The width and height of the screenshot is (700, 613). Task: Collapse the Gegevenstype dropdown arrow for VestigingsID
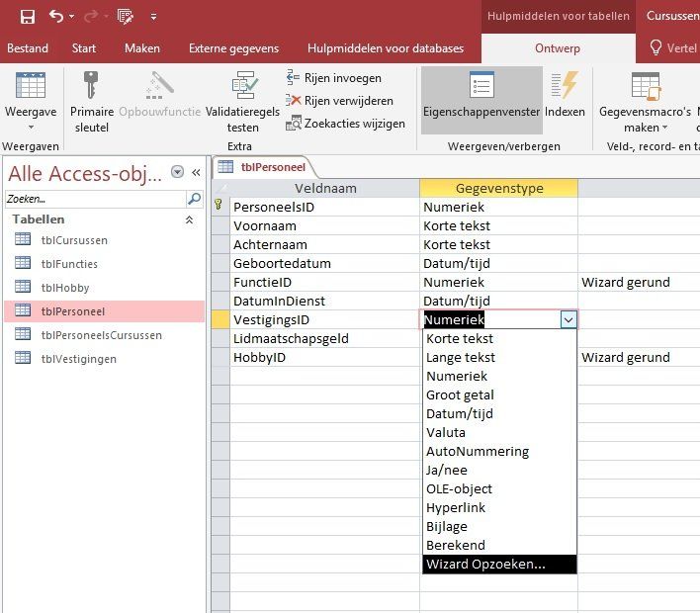tap(568, 319)
